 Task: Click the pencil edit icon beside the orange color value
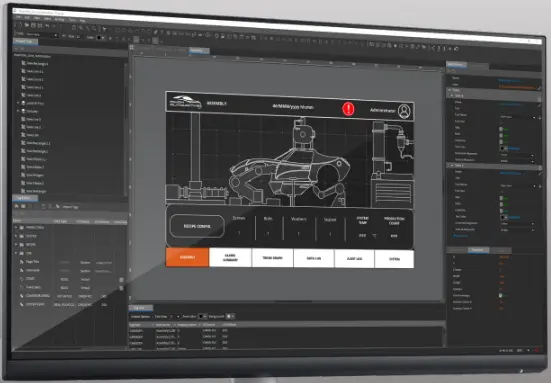click(539, 88)
